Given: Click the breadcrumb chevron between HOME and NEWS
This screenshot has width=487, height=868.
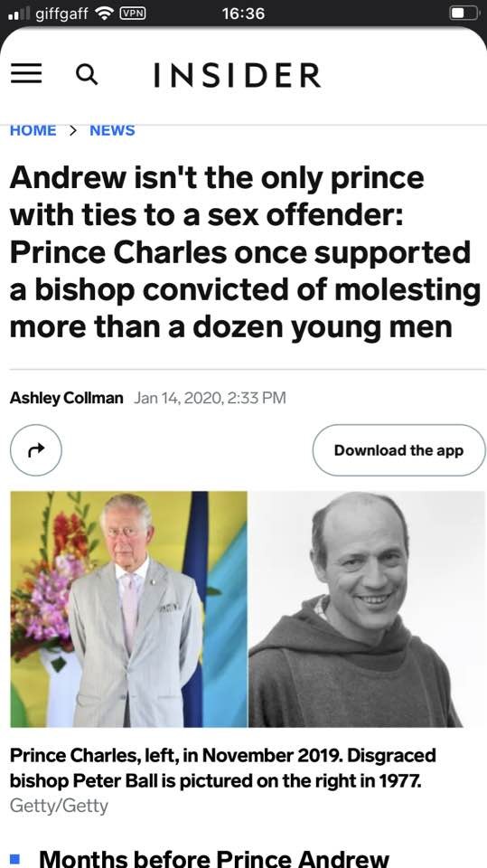Looking at the screenshot, I should tap(73, 130).
